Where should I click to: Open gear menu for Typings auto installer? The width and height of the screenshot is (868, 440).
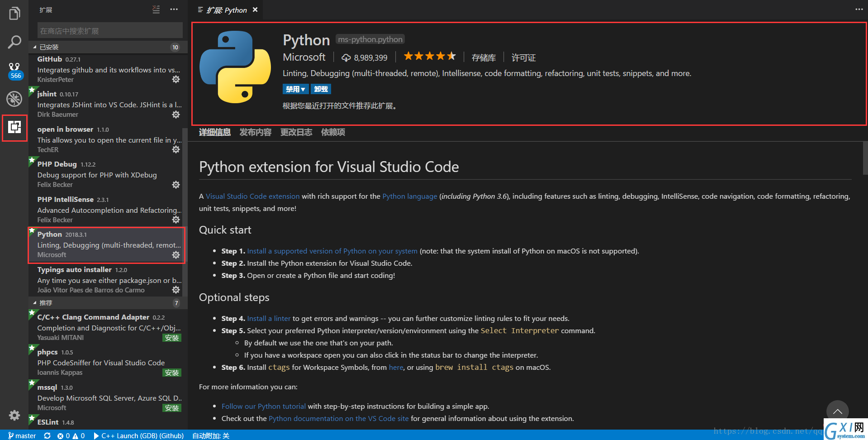[x=176, y=290]
